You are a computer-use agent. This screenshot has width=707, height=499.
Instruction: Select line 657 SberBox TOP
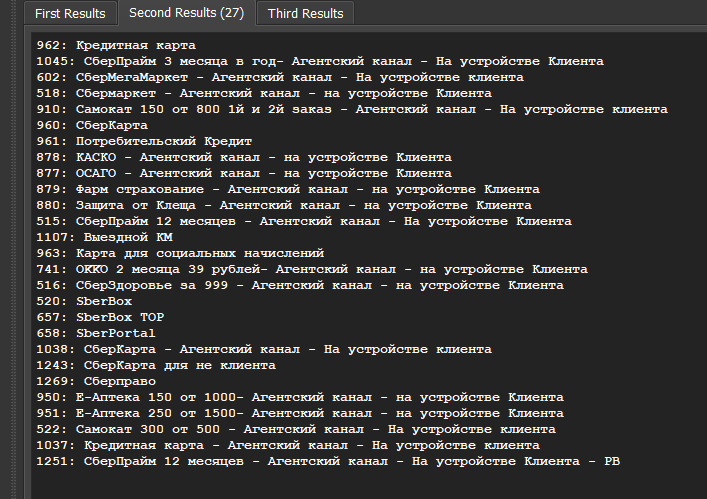click(x=101, y=317)
